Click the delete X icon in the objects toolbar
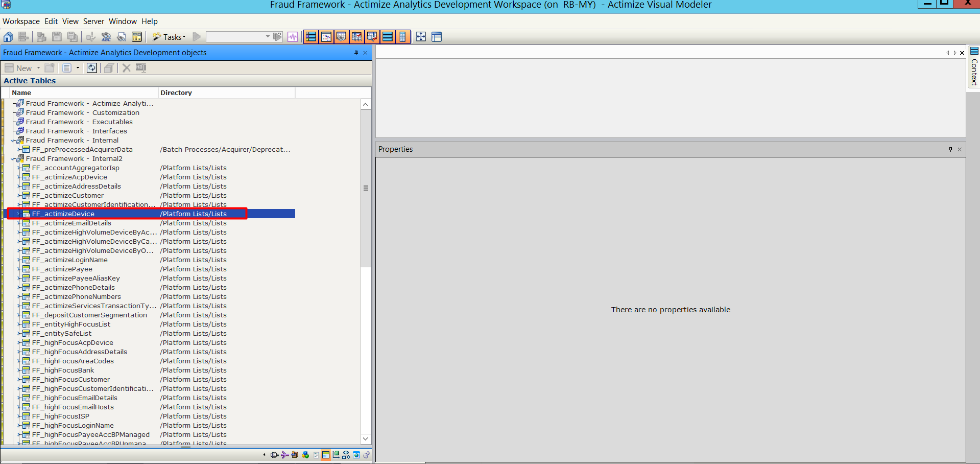This screenshot has width=980, height=464. pyautogui.click(x=127, y=68)
